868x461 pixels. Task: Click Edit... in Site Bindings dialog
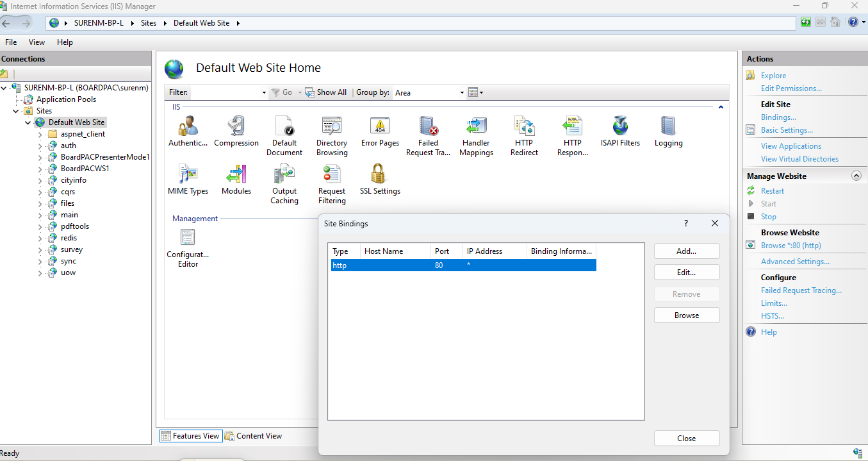tap(687, 272)
